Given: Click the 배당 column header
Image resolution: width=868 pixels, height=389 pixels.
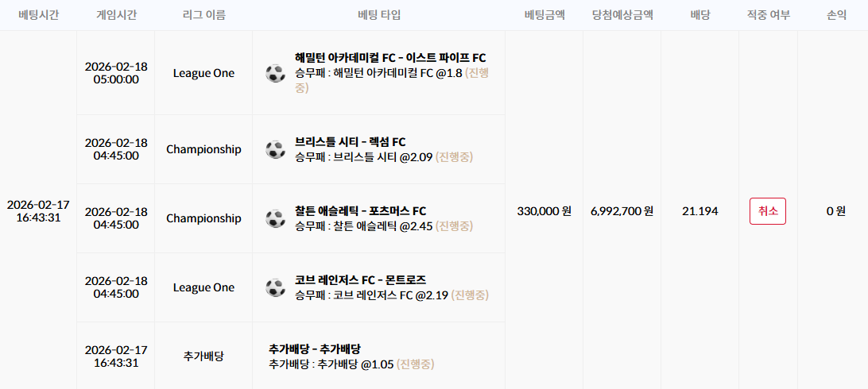Looking at the screenshot, I should point(699,15).
